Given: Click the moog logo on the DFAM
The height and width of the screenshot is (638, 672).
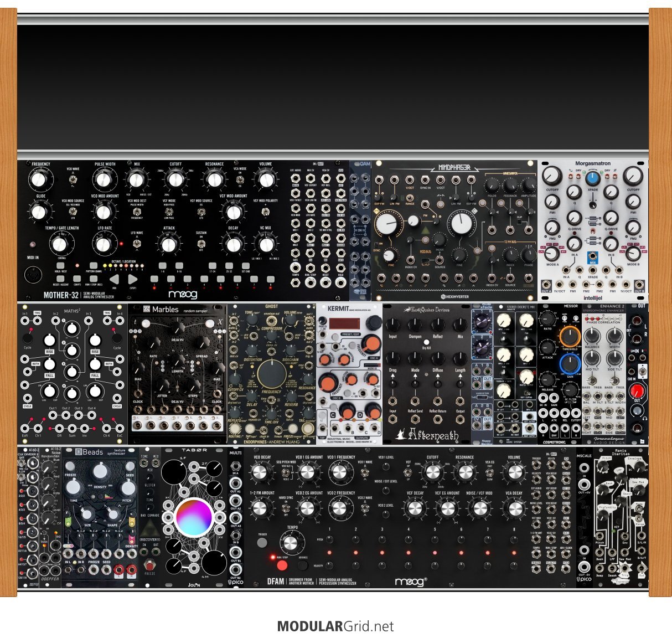Looking at the screenshot, I should click(x=410, y=582).
